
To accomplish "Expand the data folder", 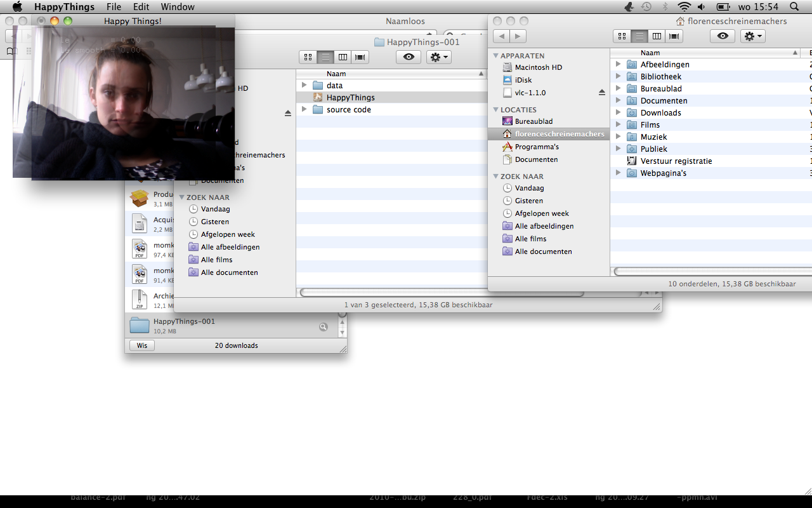I will 304,85.
